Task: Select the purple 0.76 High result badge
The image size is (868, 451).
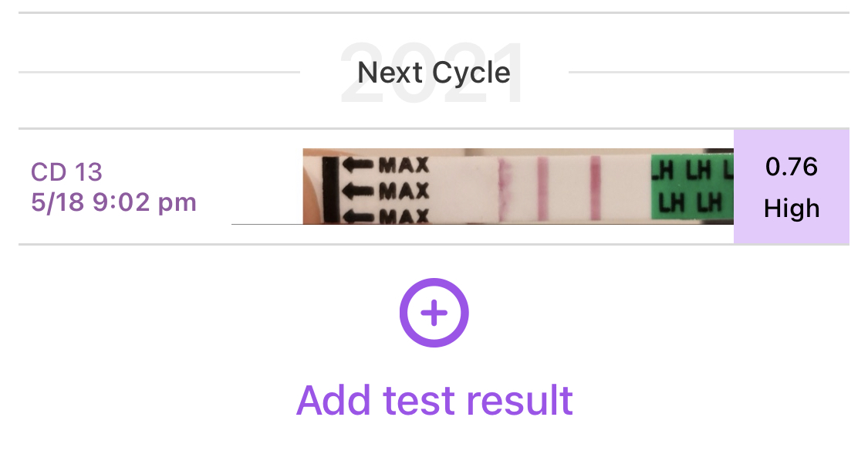Action: (x=791, y=187)
